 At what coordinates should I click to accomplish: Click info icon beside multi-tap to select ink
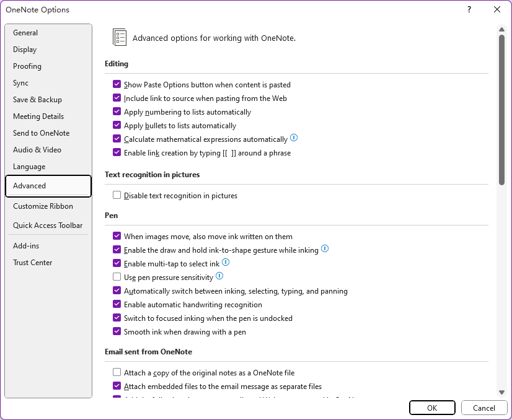click(x=226, y=263)
